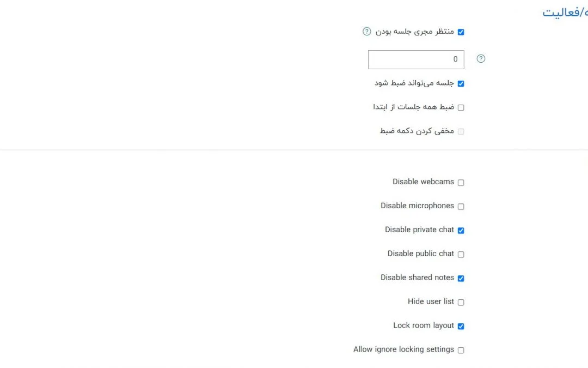The height and width of the screenshot is (368, 588).
Task: Click the greyed-out مخفی کردن دکمه ضبط checkbox
Action: (461, 132)
